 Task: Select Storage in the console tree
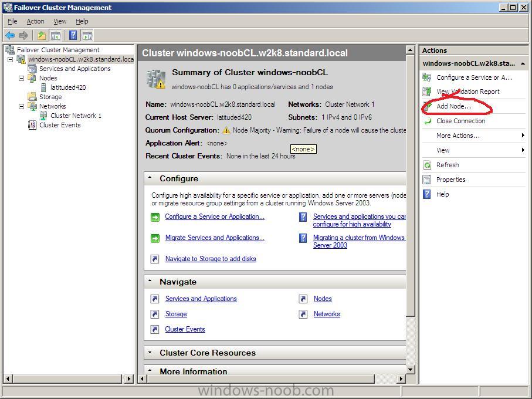click(x=50, y=97)
